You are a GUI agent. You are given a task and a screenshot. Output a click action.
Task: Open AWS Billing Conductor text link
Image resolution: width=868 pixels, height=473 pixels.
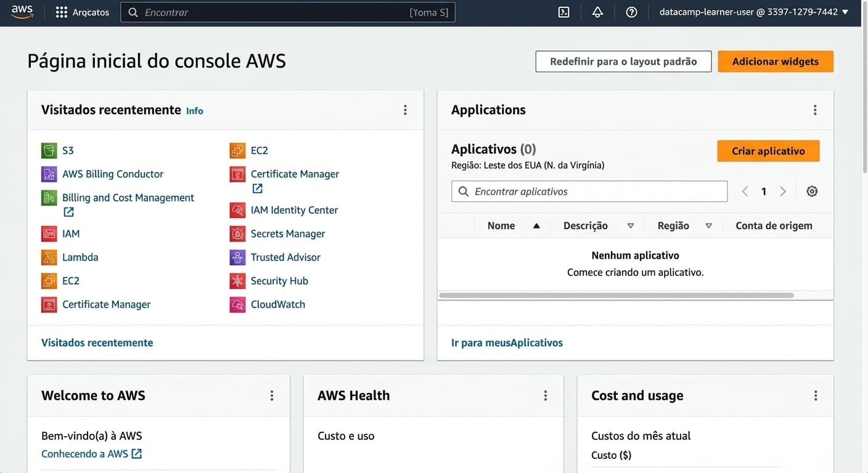click(x=113, y=174)
